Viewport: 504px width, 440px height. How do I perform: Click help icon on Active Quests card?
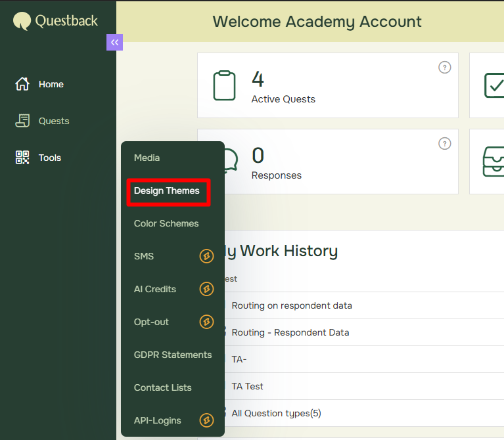[x=445, y=67]
